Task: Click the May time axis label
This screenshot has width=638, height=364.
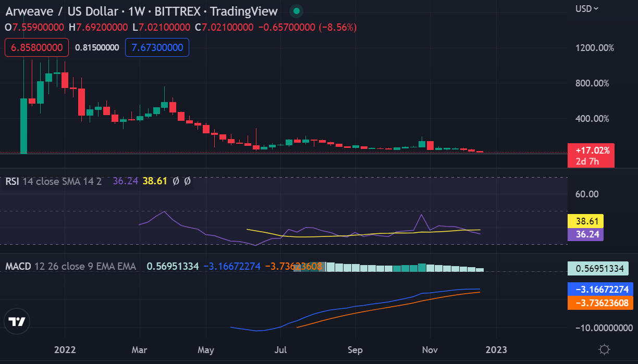Action: pos(206,349)
